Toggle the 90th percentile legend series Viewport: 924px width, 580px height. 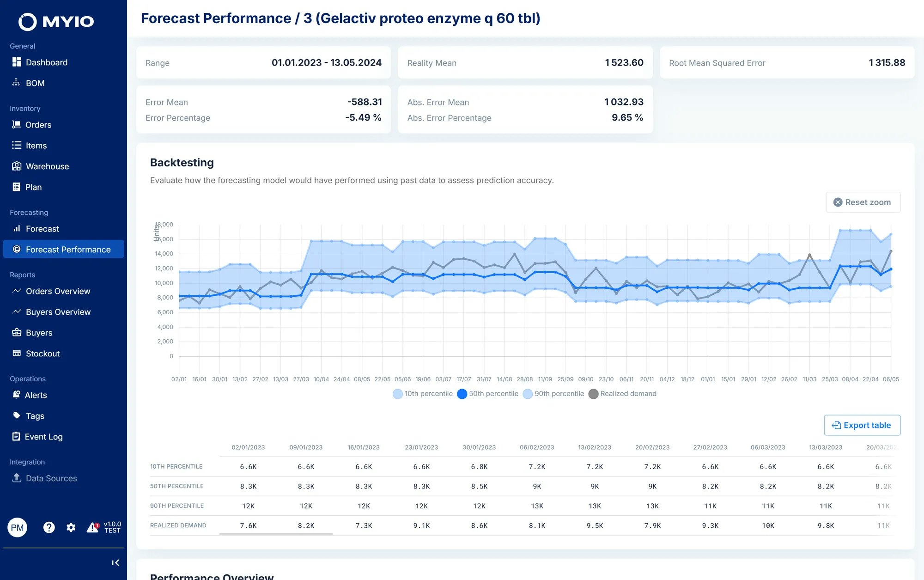point(553,394)
